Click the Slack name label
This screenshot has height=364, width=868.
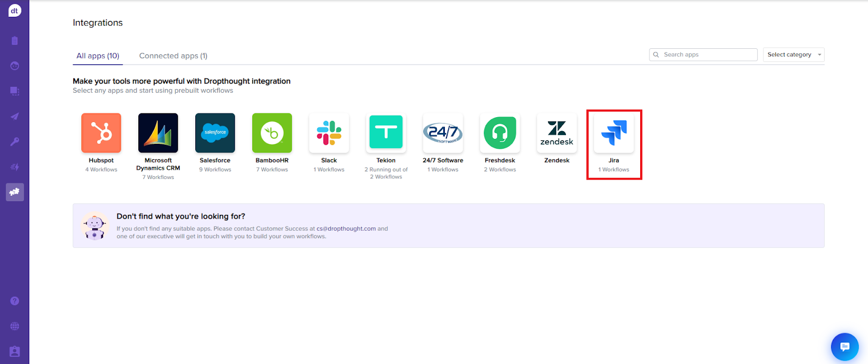329,161
